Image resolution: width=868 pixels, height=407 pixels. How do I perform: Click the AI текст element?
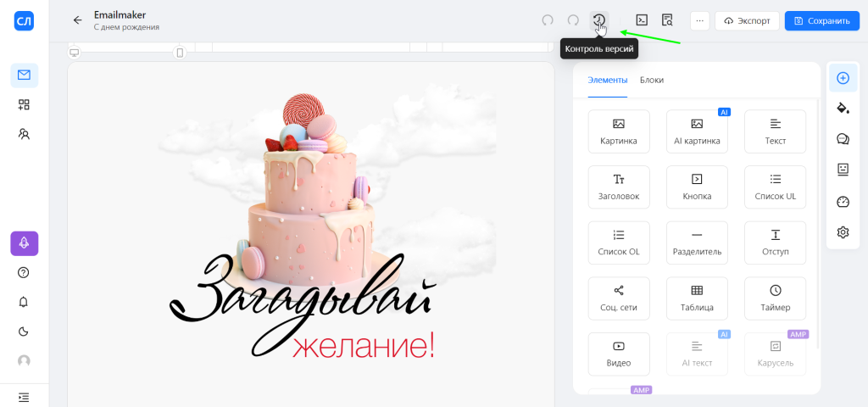coord(697,354)
